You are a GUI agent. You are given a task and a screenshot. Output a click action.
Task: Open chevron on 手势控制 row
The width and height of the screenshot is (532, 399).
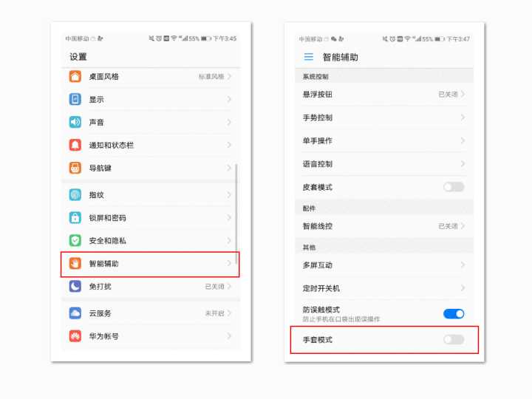463,117
